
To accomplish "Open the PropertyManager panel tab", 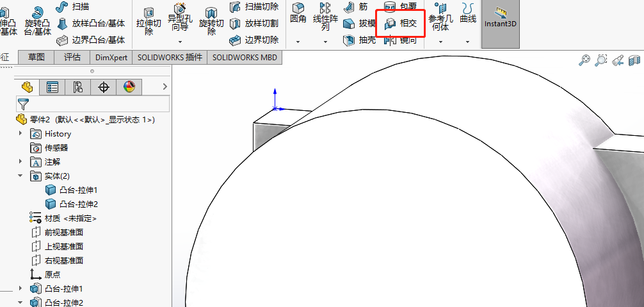I will click(52, 87).
